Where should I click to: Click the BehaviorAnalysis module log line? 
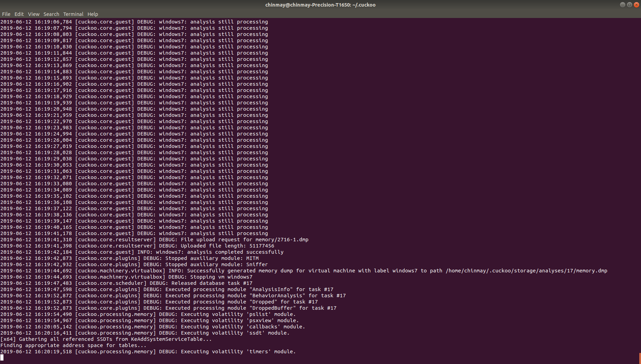[173, 296]
